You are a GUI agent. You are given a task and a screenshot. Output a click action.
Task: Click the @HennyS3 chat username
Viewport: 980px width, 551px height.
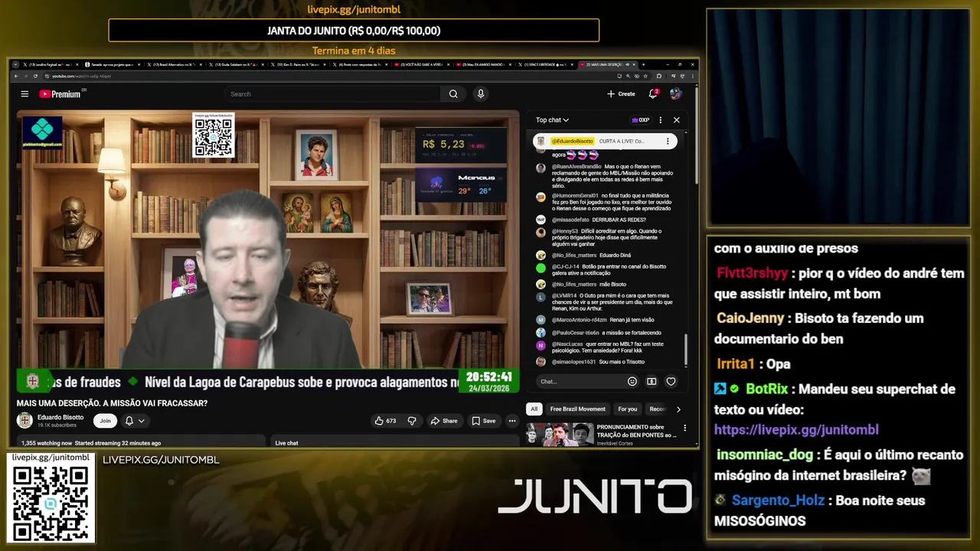coord(565,231)
